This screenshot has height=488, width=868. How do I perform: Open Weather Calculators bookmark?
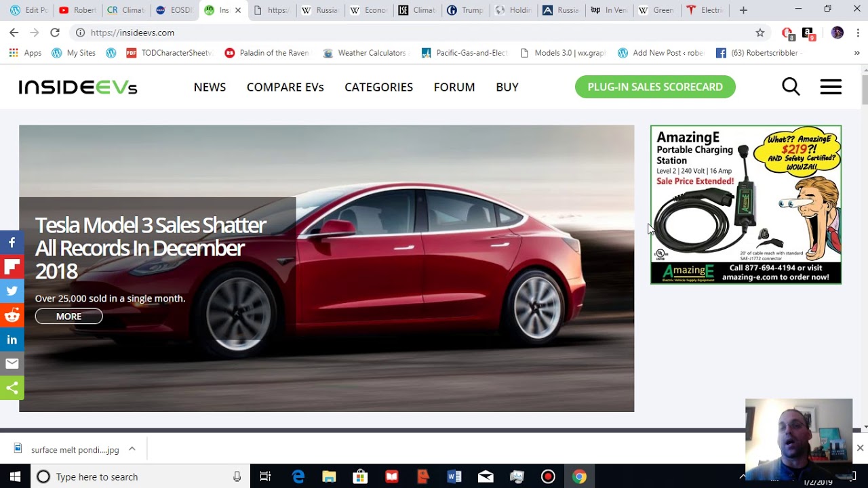(365, 53)
